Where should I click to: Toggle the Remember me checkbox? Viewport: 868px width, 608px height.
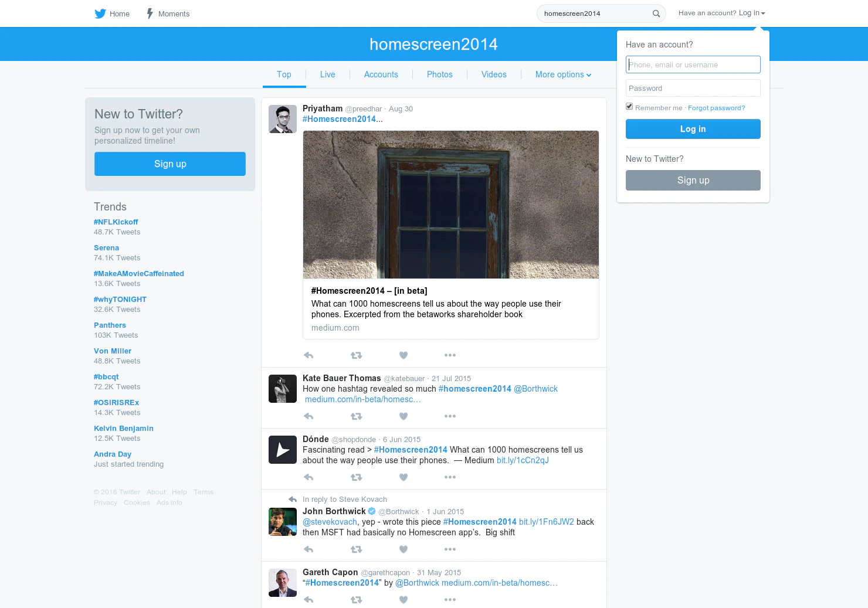click(x=629, y=107)
